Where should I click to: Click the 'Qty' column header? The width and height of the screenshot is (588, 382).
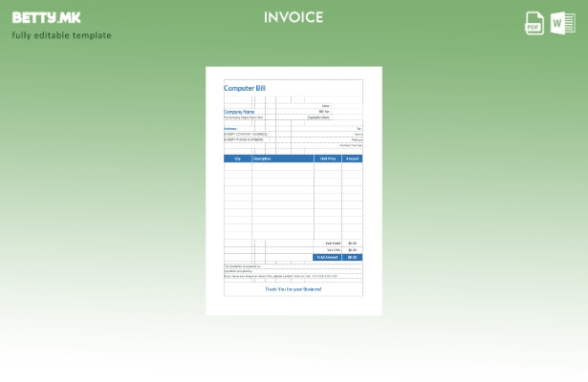pyautogui.click(x=237, y=159)
